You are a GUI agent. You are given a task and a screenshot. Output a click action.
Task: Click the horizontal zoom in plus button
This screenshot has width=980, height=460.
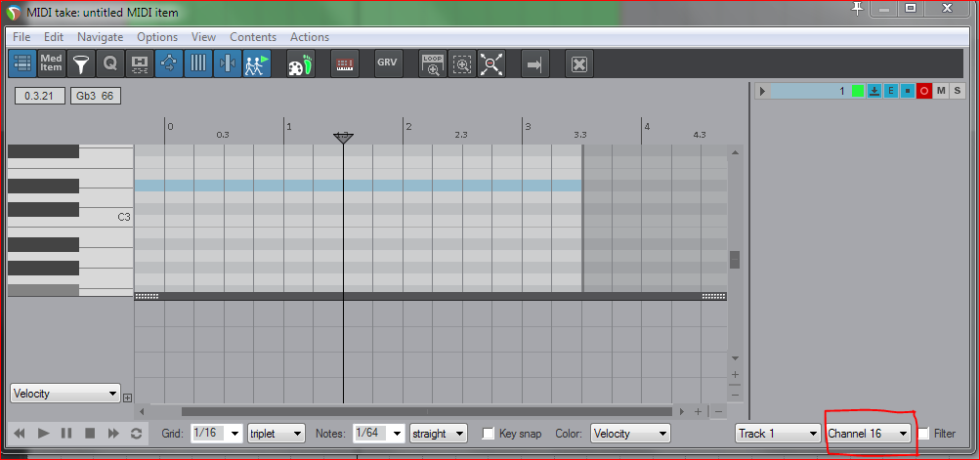[x=699, y=412]
